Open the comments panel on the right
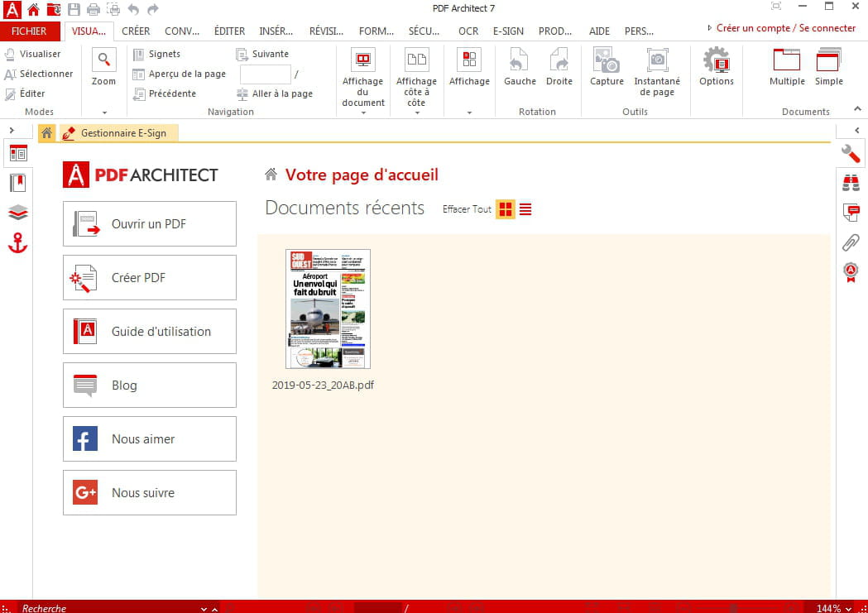The height and width of the screenshot is (613, 868). click(x=851, y=213)
